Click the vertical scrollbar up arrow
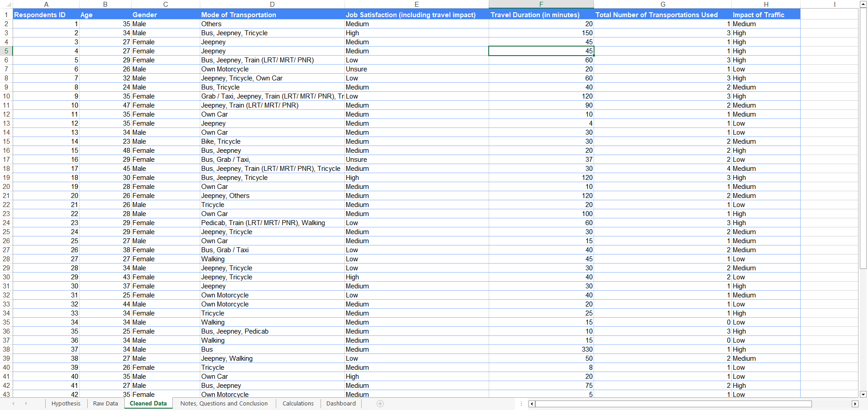 (863, 5)
